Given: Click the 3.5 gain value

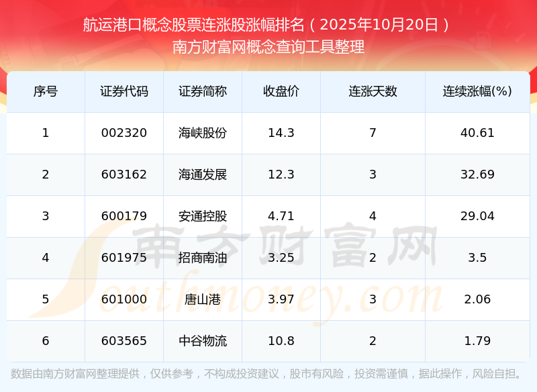Looking at the screenshot, I should pyautogui.click(x=477, y=258).
